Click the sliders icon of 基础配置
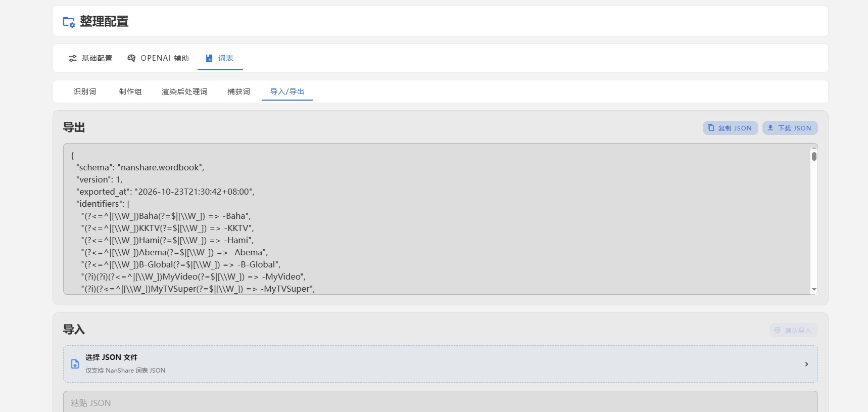 pyautogui.click(x=73, y=59)
